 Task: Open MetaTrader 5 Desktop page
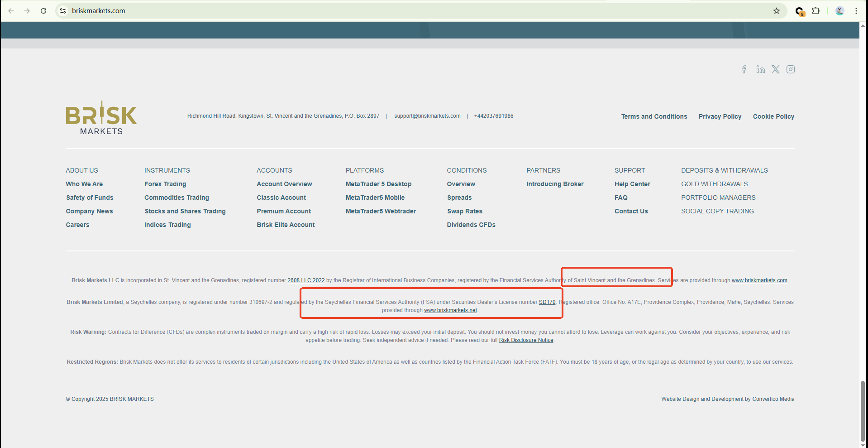pos(378,184)
